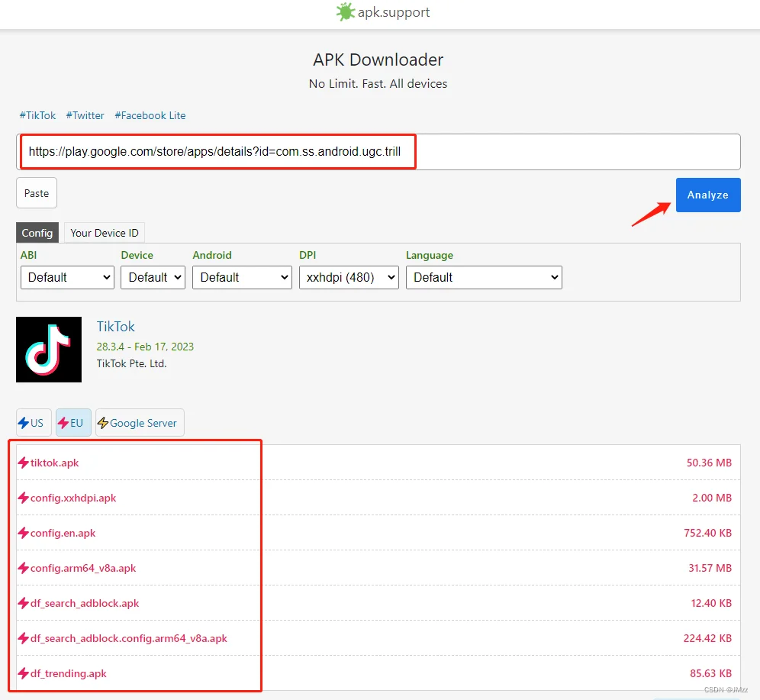This screenshot has height=700, width=760.
Task: Click the Play Store URL input field
Action: click(378, 152)
